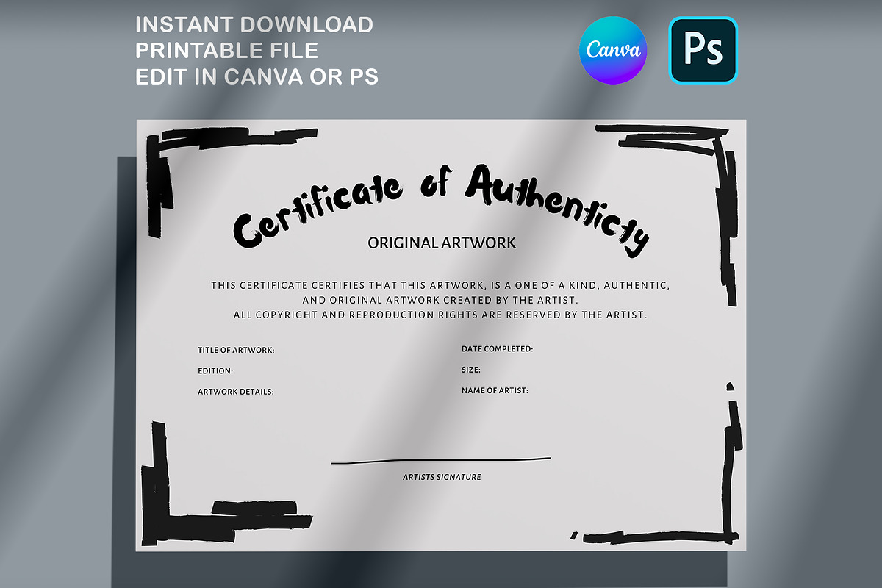
Task: Click the "TITLE OF ARTWORK:" field
Action: click(x=236, y=351)
